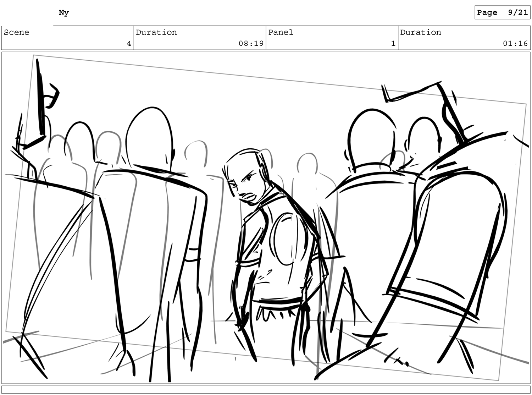Click the Scene label in header
Viewport: 532px width, 395px height.
click(x=17, y=32)
